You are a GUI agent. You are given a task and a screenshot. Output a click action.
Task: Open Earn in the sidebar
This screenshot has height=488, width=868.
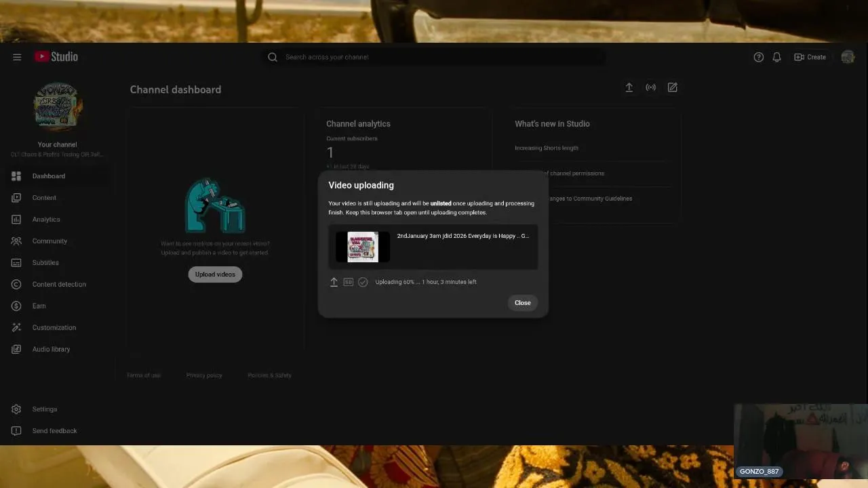coord(57,306)
